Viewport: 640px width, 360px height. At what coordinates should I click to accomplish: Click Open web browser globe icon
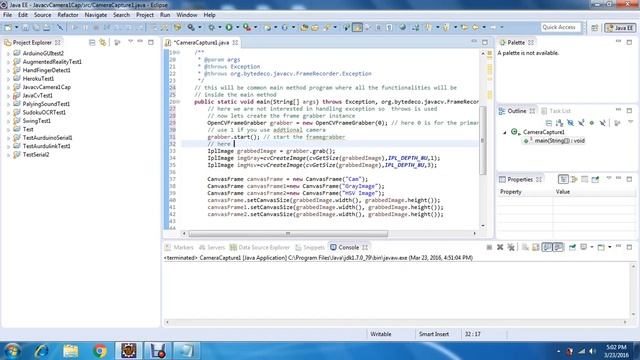[403, 27]
